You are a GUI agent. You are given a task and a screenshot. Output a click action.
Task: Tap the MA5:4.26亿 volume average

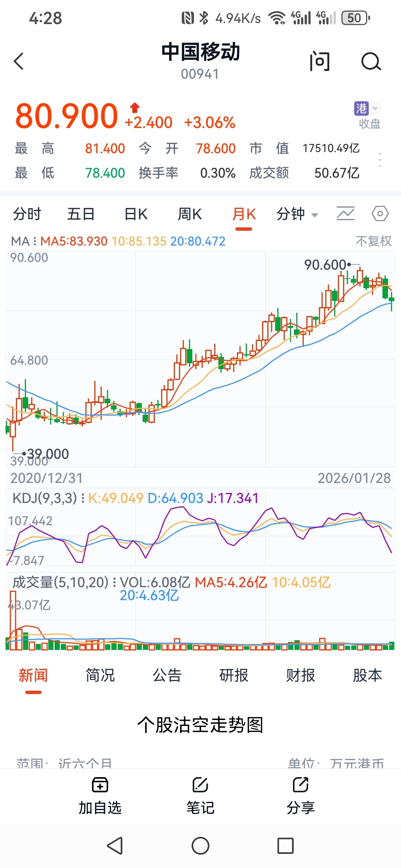coord(231,582)
